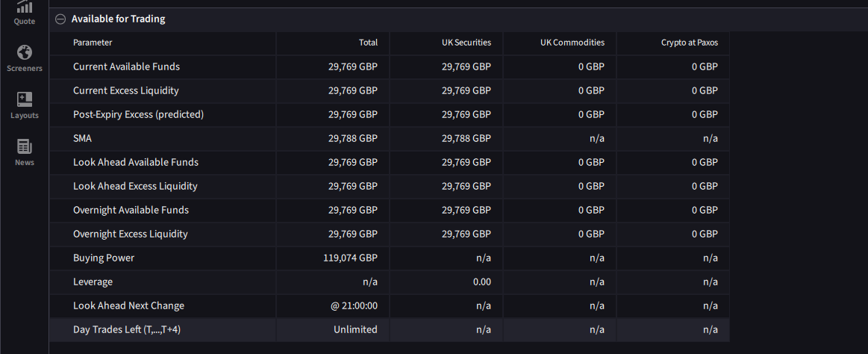Select the Post-Expiry Excess (predicted) row label
868x354 pixels.
[x=138, y=114]
